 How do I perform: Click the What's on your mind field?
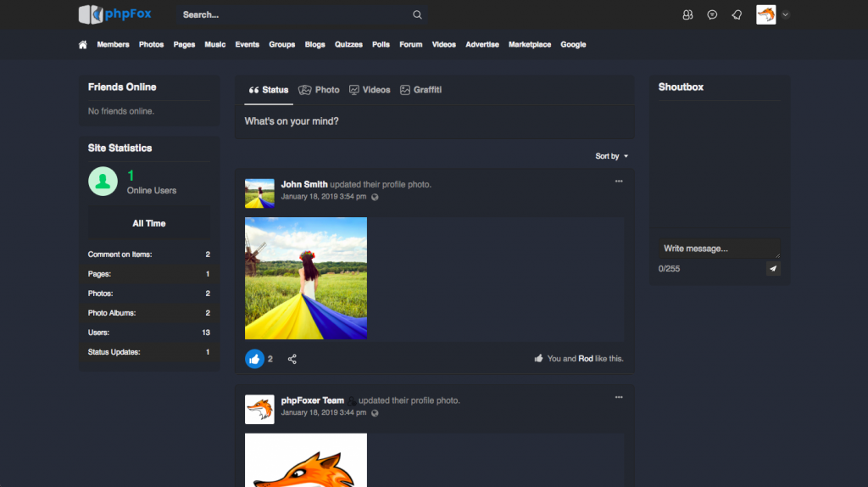click(435, 121)
